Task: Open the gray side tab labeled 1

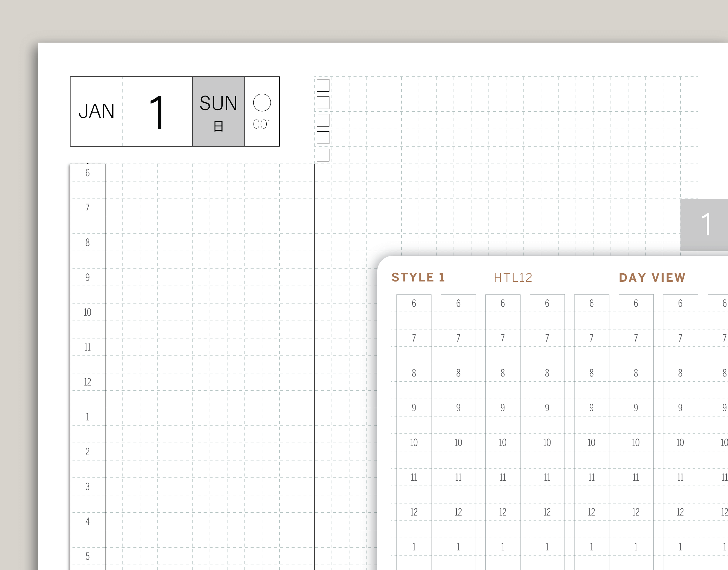Action: (x=704, y=224)
